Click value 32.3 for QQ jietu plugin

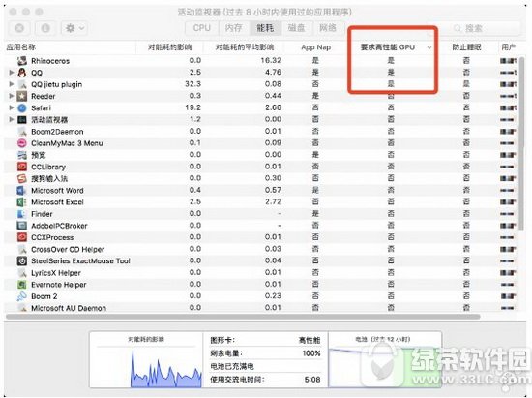click(192, 84)
